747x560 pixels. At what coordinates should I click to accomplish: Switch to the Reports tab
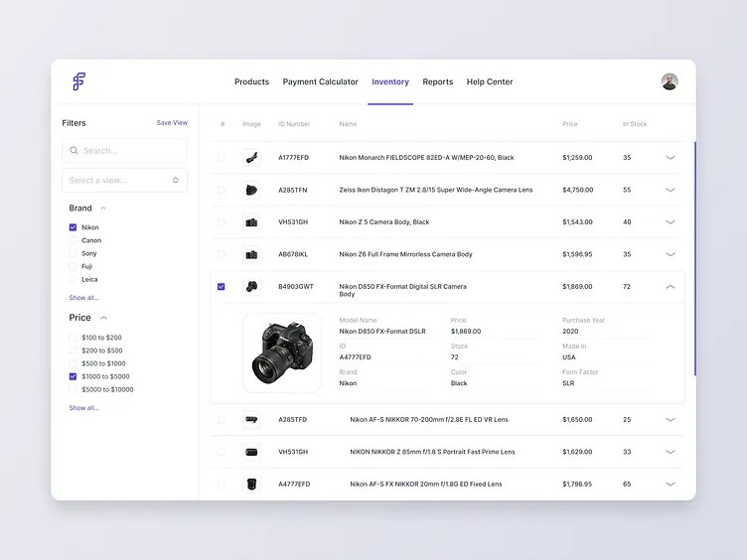point(437,81)
